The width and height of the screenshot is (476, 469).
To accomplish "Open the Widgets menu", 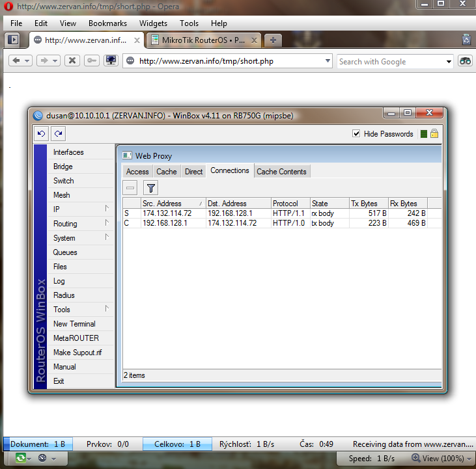I will click(x=153, y=23).
